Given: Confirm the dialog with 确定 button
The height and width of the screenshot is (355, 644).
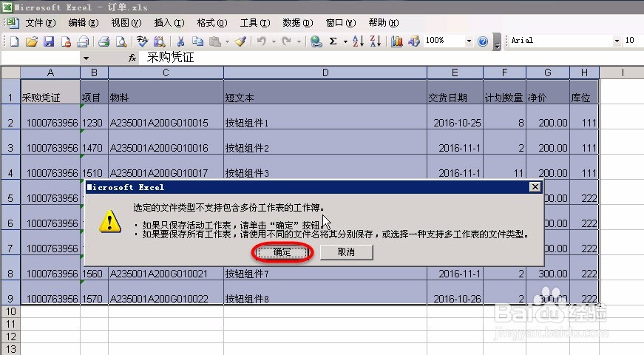Looking at the screenshot, I should (282, 252).
